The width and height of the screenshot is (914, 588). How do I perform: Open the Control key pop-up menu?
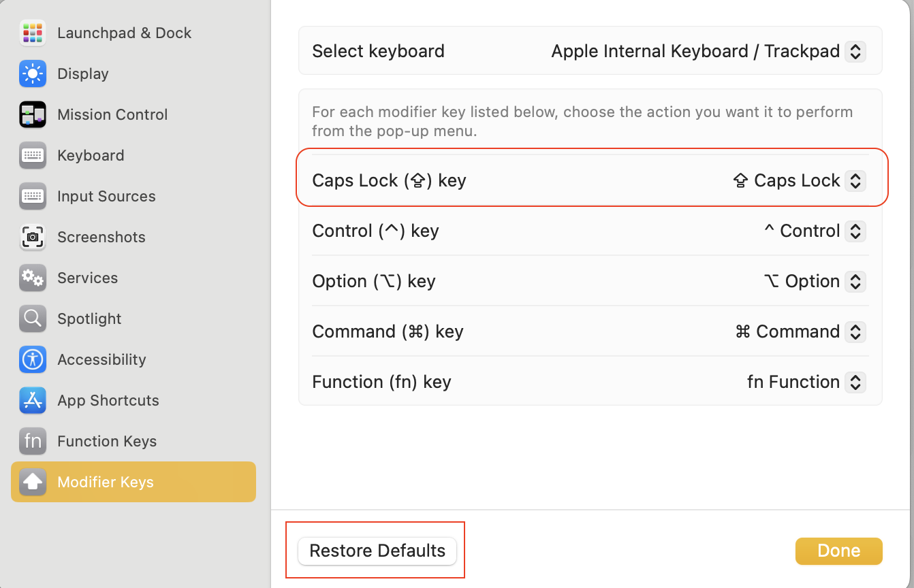pyautogui.click(x=855, y=231)
